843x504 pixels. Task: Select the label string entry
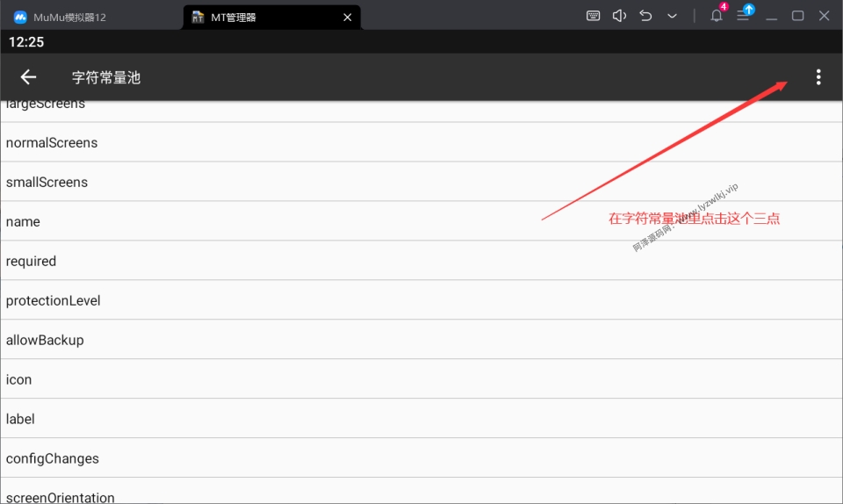[x=421, y=419]
